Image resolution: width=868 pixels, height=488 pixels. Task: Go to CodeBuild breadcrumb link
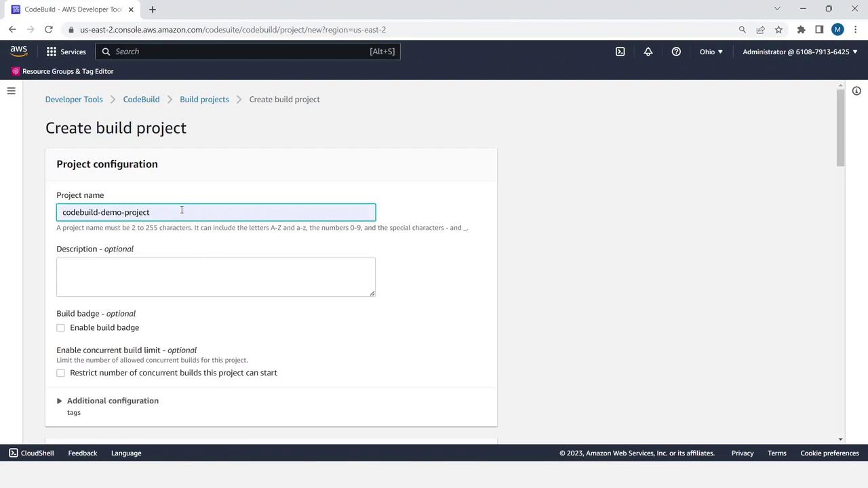point(141,100)
